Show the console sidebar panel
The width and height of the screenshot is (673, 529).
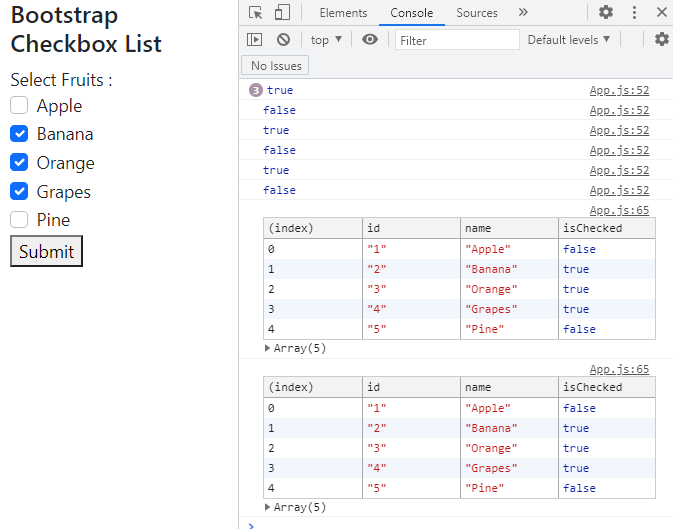(255, 40)
